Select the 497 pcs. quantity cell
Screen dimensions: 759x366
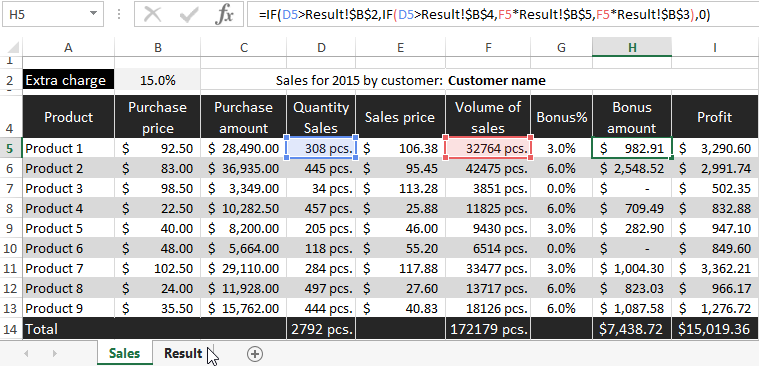point(321,289)
